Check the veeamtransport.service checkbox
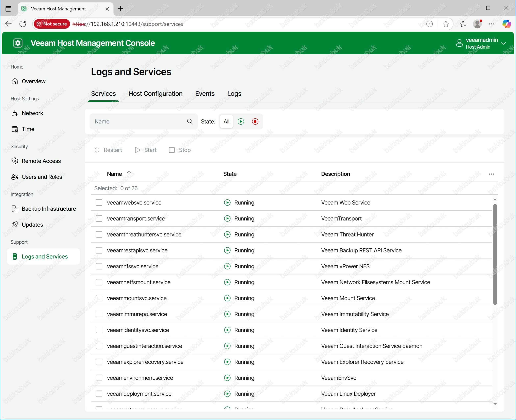This screenshot has height=420, width=516. point(99,218)
